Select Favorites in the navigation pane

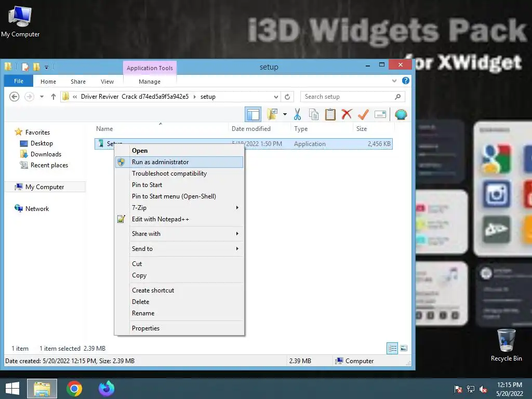click(x=37, y=132)
